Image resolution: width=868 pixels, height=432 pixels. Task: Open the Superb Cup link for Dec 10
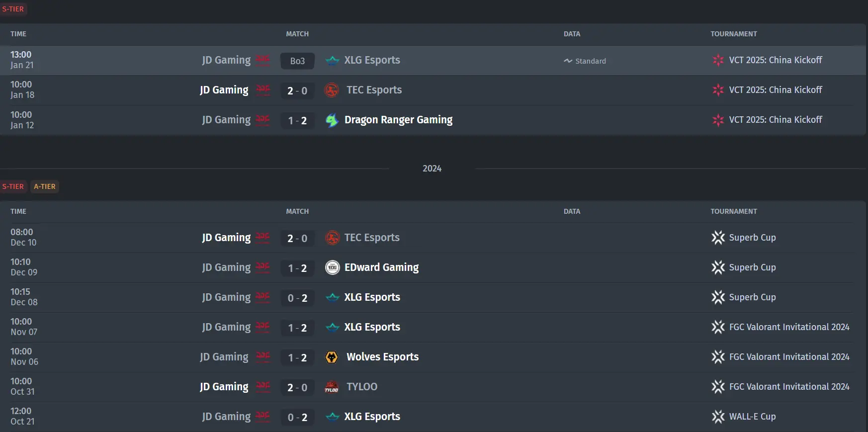(x=752, y=238)
